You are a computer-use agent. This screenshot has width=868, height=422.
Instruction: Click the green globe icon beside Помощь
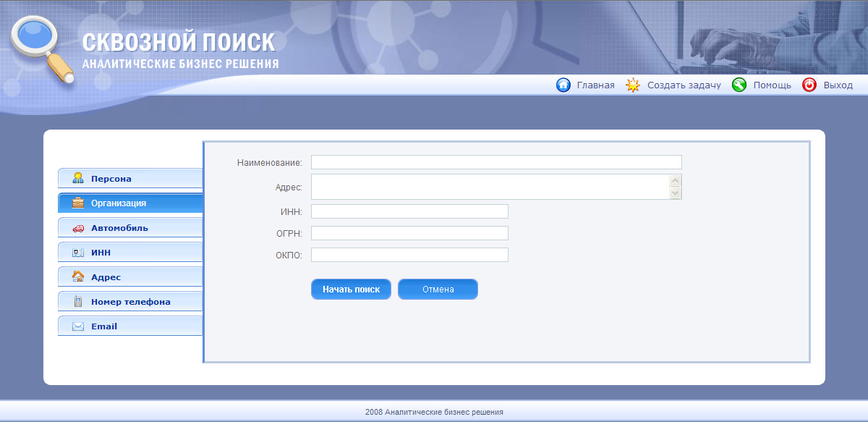click(739, 85)
